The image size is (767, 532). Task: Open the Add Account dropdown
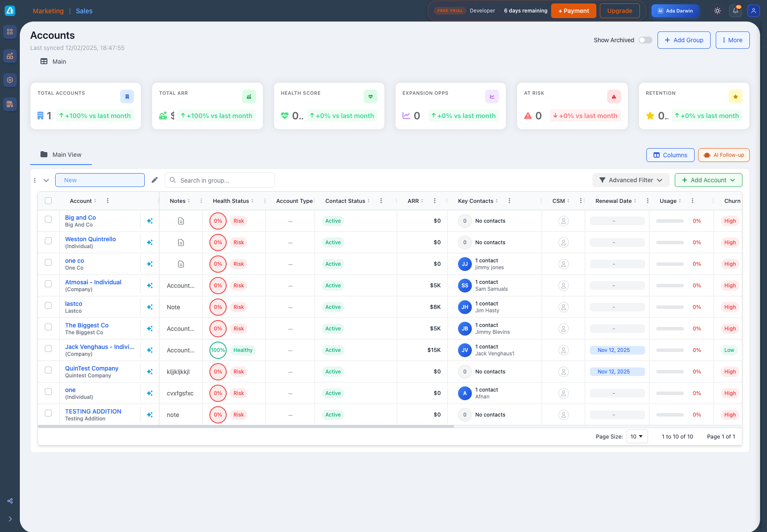[708, 180]
